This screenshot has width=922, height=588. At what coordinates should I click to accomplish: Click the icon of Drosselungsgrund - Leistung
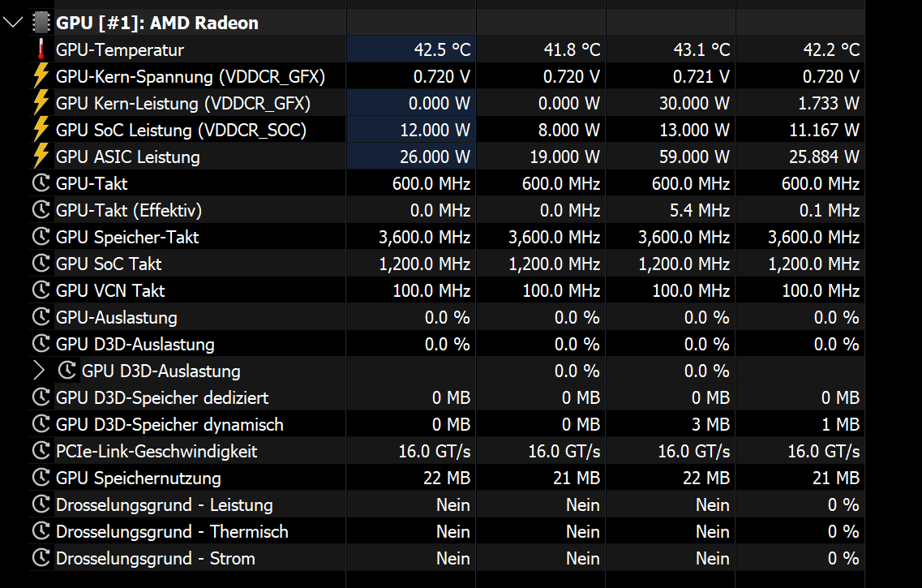[41, 504]
